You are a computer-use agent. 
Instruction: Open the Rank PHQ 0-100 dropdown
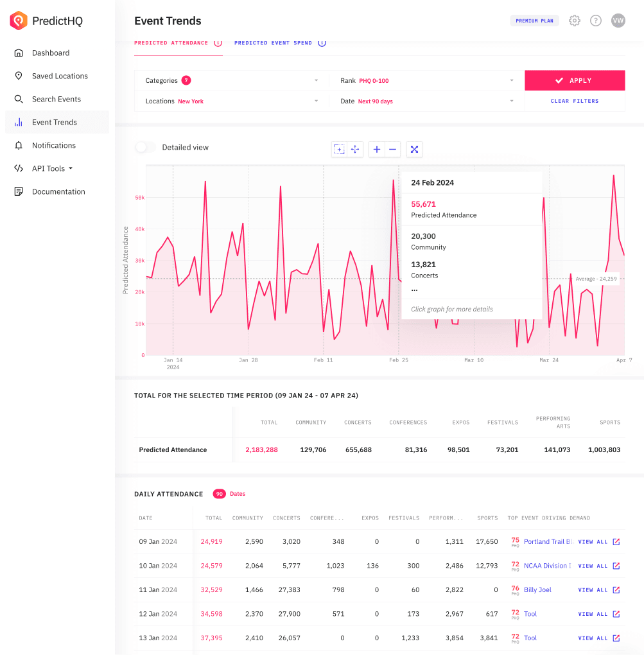point(427,80)
